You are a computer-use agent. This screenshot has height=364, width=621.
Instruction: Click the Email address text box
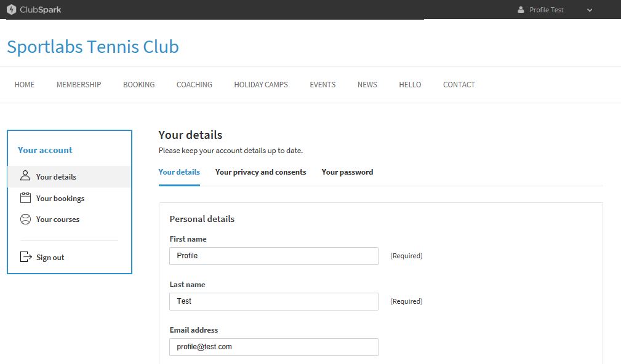[273, 347]
